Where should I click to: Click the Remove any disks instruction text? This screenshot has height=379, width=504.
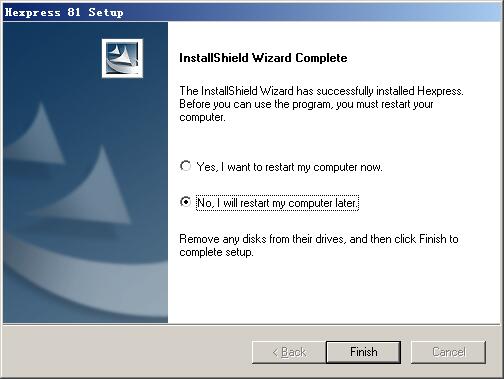[319, 245]
